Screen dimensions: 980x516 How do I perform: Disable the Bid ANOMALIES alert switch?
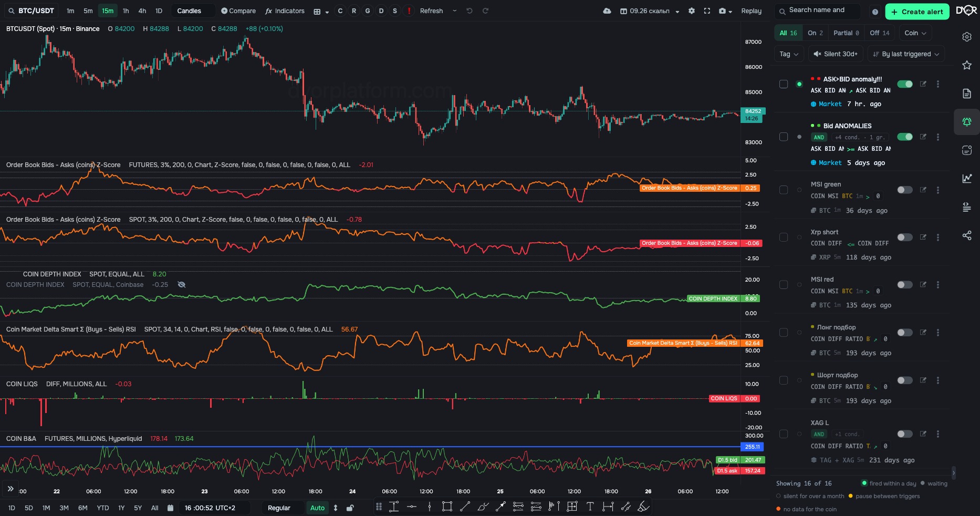point(905,137)
